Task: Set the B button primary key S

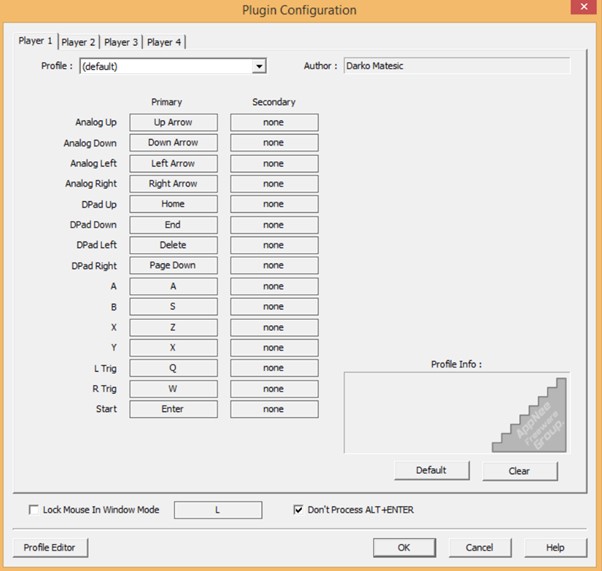Action: pyautogui.click(x=174, y=307)
